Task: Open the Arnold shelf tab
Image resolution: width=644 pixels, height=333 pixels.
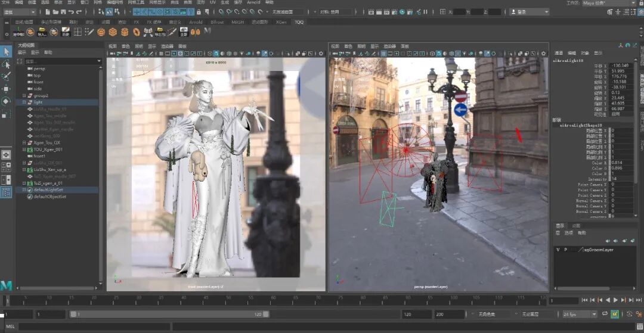Action: pyautogui.click(x=196, y=22)
